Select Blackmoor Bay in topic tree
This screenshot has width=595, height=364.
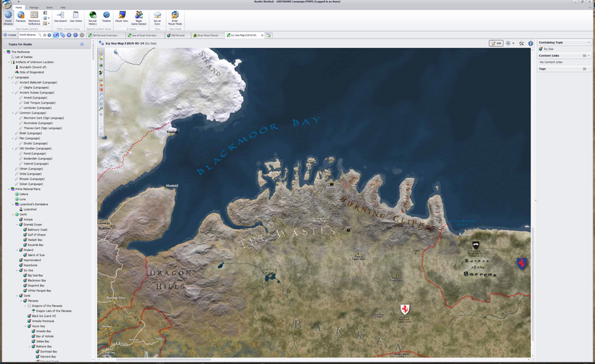(37, 281)
